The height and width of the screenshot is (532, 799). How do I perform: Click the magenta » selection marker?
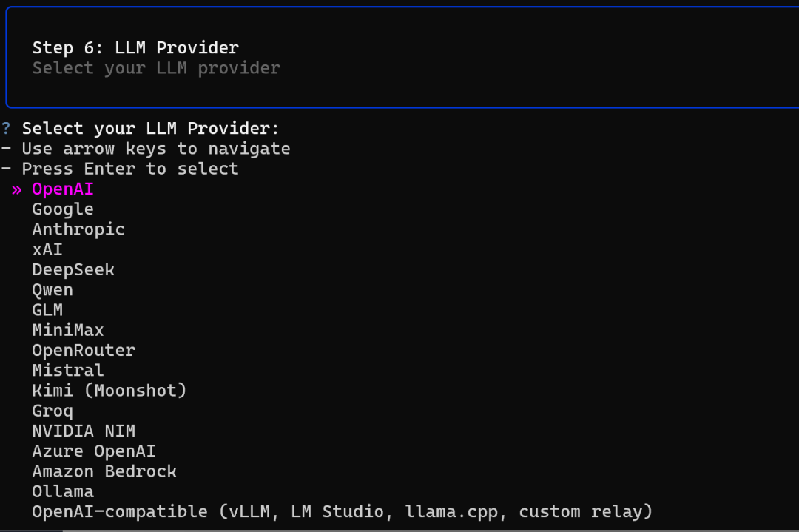(16, 190)
